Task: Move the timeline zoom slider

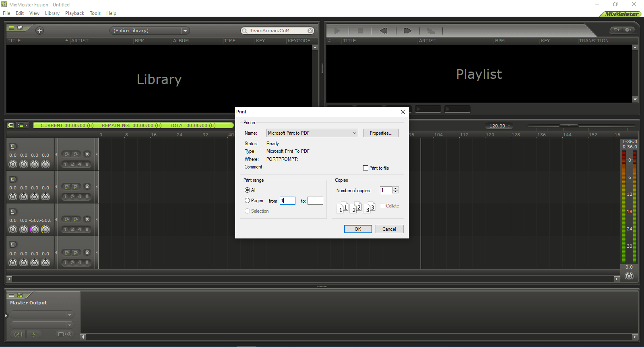Action: pyautogui.click(x=569, y=126)
